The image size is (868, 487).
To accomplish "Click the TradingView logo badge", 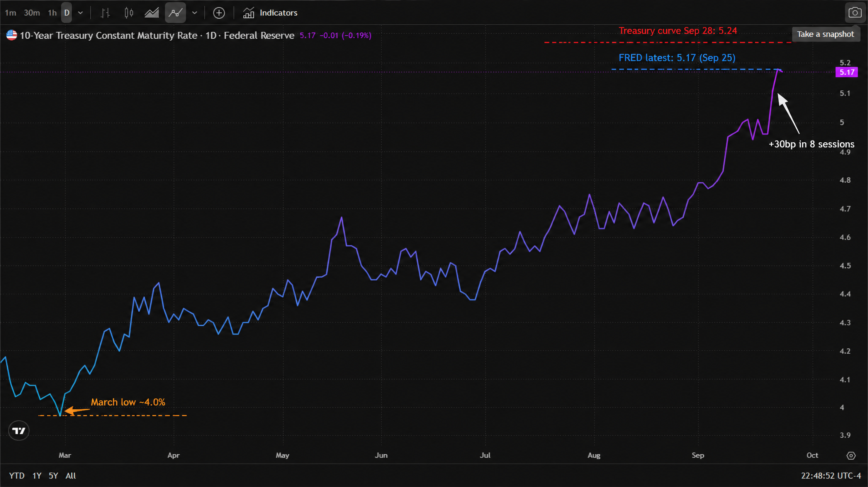I will point(18,431).
